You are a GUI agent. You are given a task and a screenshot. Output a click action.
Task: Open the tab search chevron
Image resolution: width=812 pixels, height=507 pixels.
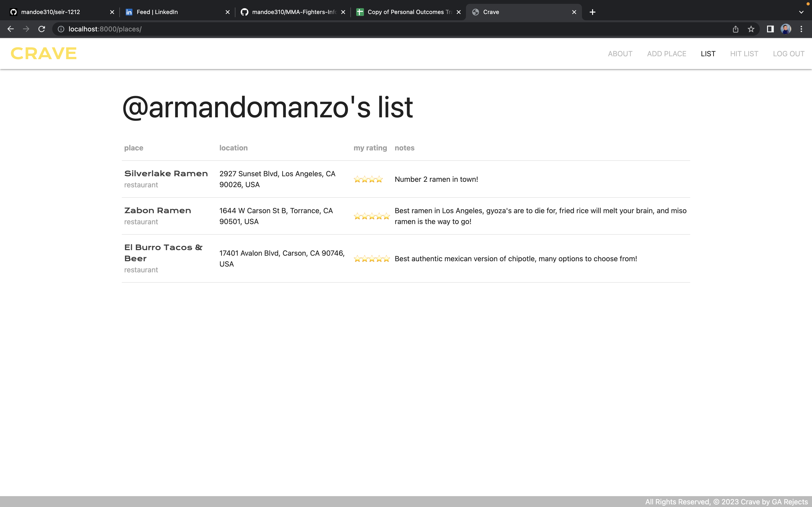pos(801,12)
